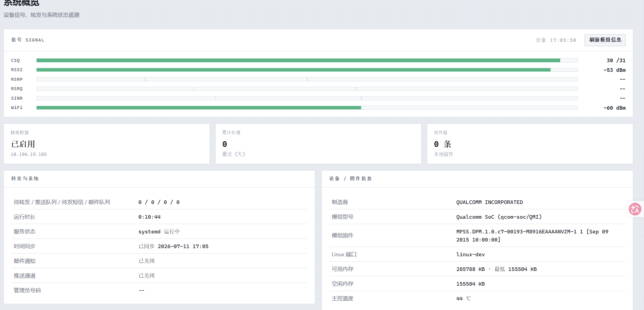The image size is (644, 310).
Task: Click the 0 条 inbox count
Action: [443, 144]
